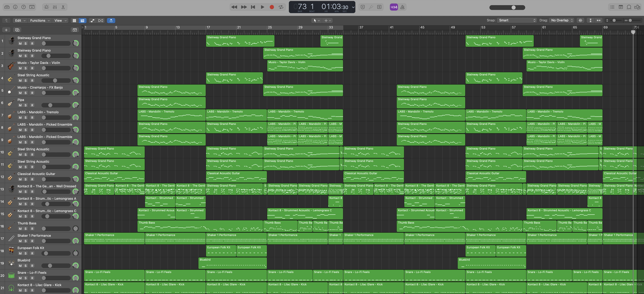644x294 pixels.
Task: Click the Shaker 1 Performance pan knob
Action: pos(76,241)
